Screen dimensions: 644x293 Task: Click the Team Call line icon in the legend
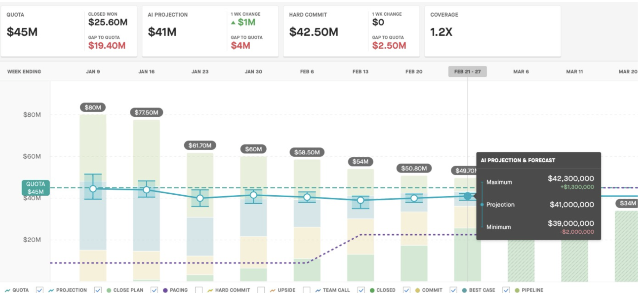click(x=318, y=290)
